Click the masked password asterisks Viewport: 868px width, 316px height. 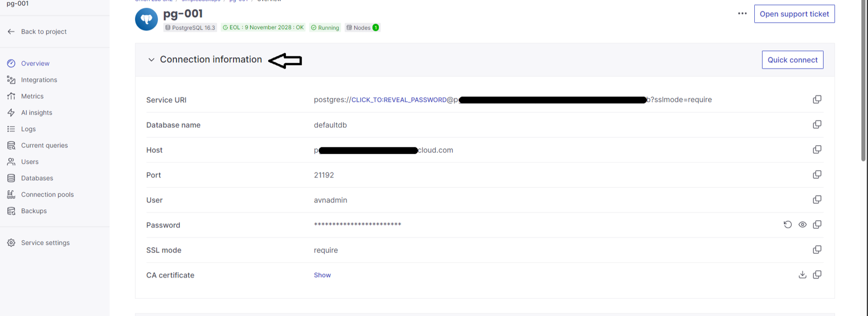pyautogui.click(x=358, y=225)
